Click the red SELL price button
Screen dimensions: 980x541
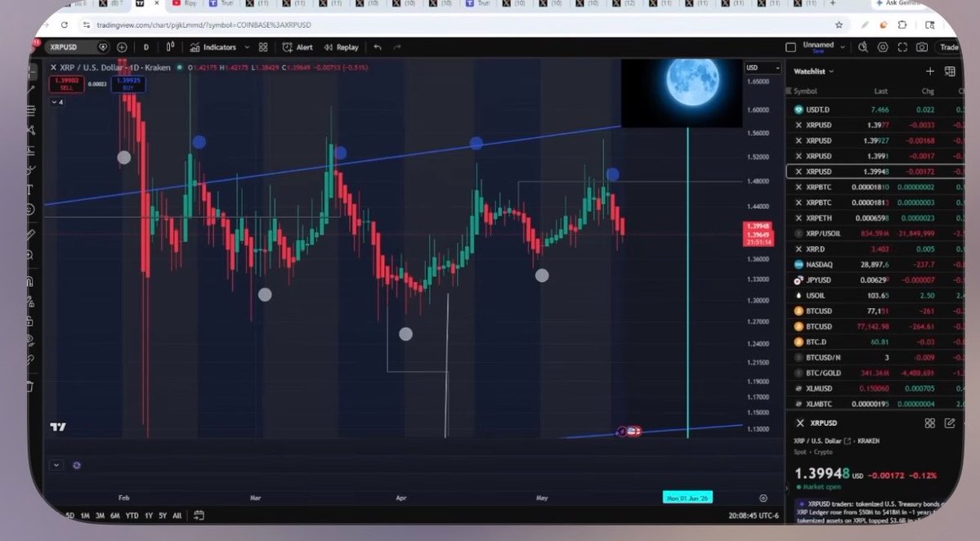[x=67, y=83]
